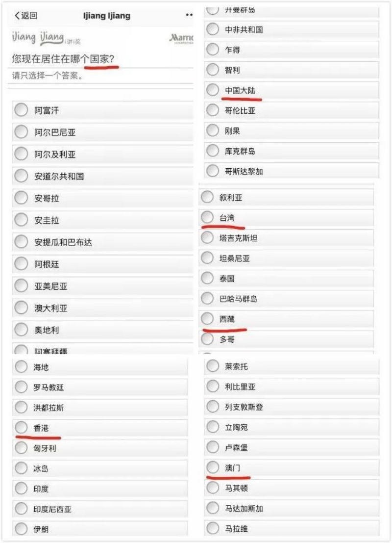Pick 澳大利亚 radio option

(x=21, y=308)
